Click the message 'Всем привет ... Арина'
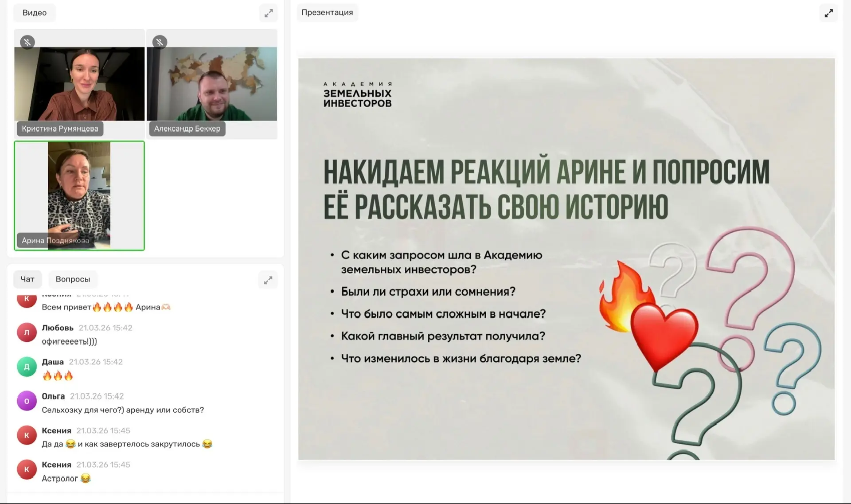The height and width of the screenshot is (504, 851). click(106, 307)
